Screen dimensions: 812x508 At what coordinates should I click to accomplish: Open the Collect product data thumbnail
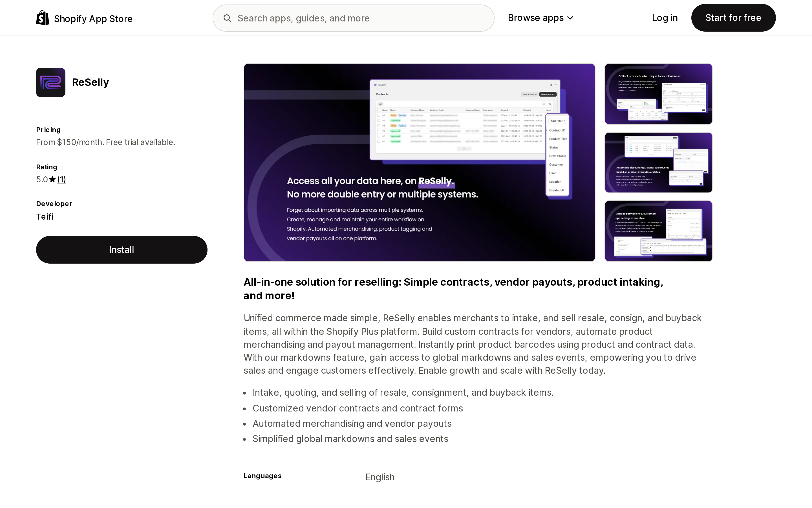[x=658, y=94]
